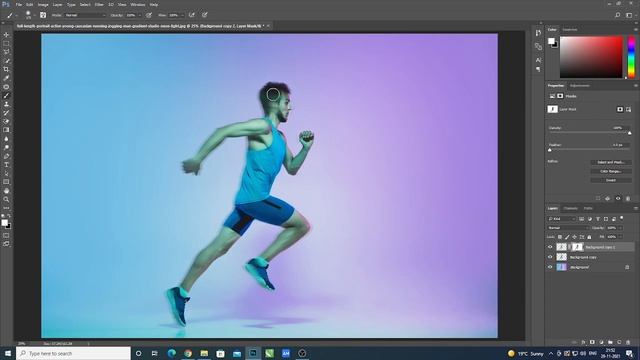Select the Magic Wand tool
640x360 pixels.
coord(6,60)
